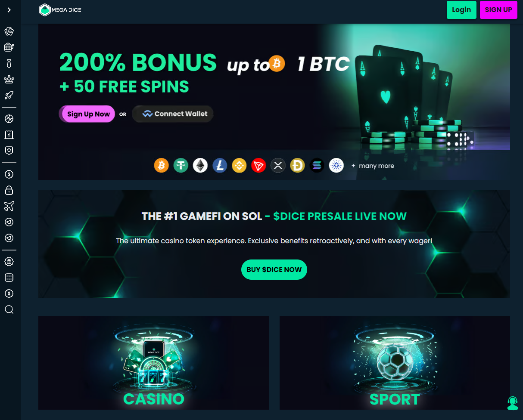Viewport: 523px width, 420px height.
Task: Open the SPORT tile
Action: pyautogui.click(x=395, y=363)
